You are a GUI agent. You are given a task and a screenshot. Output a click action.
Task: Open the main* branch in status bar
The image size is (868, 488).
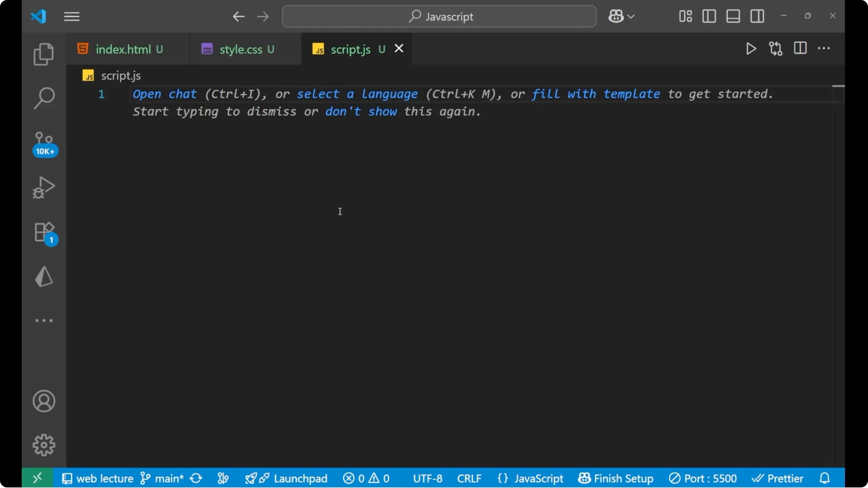point(163,478)
